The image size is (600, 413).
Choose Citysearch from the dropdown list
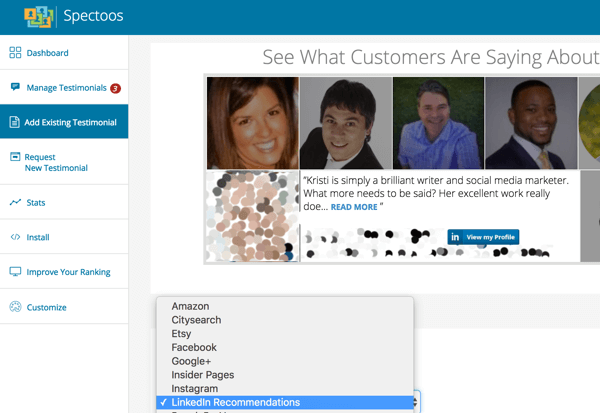click(x=285, y=320)
